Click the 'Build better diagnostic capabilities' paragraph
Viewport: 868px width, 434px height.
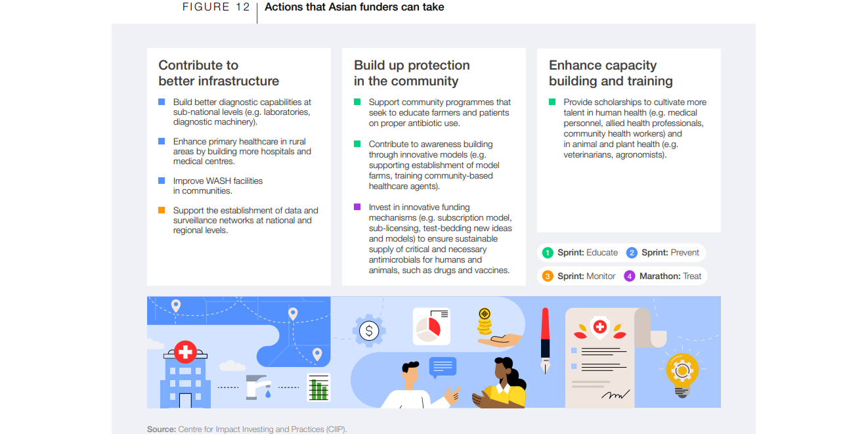point(242,112)
